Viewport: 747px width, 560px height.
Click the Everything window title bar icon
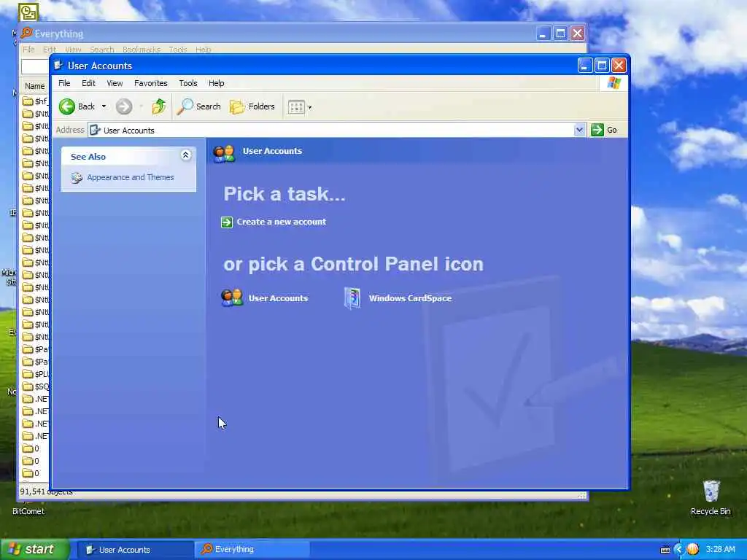point(27,34)
